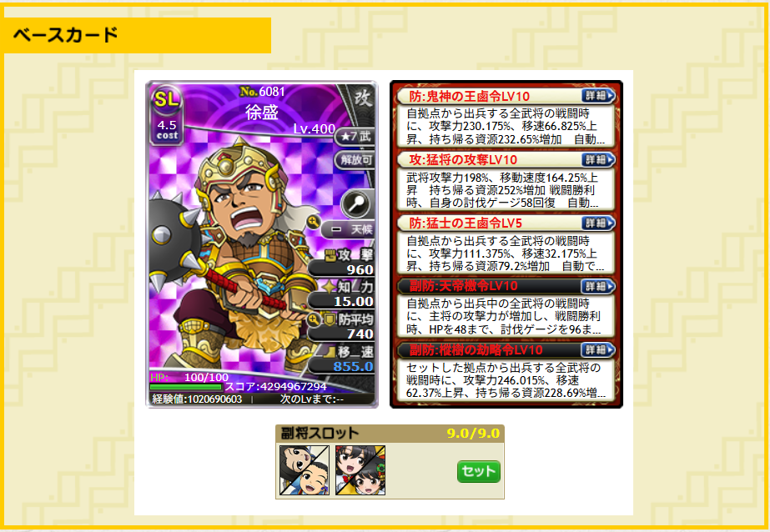The height and width of the screenshot is (532, 770).
Task: Click the 解放可 button on card
Action: click(355, 160)
